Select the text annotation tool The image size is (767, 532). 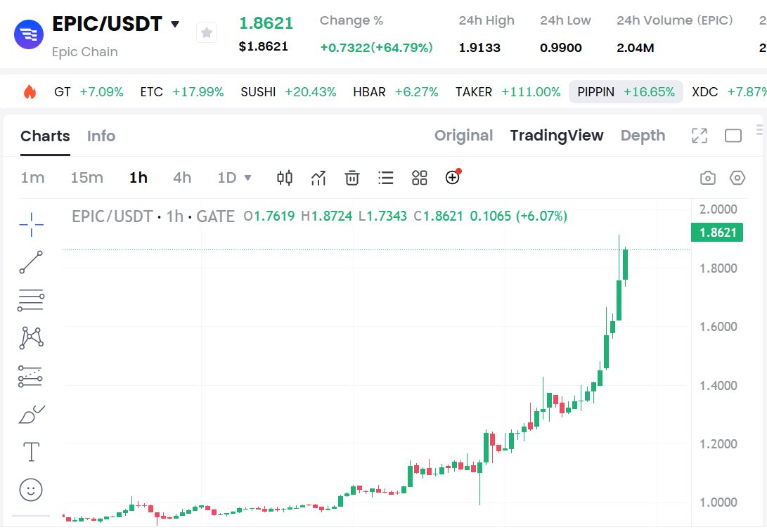[32, 452]
